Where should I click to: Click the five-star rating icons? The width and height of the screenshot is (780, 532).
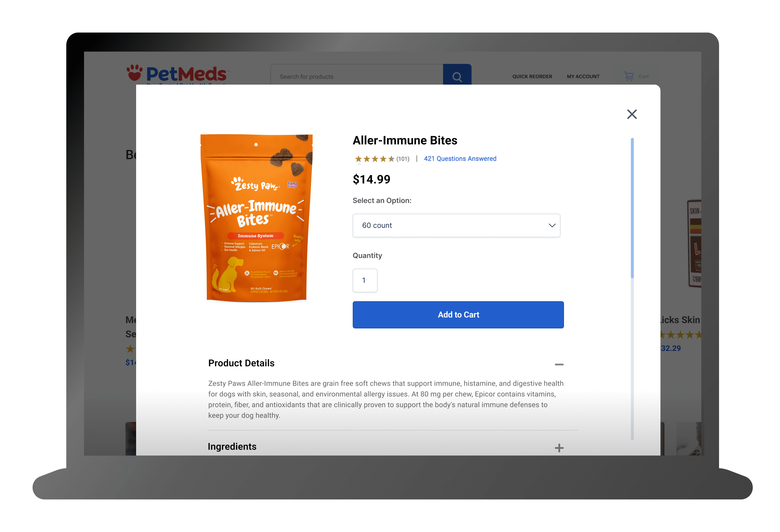[374, 159]
